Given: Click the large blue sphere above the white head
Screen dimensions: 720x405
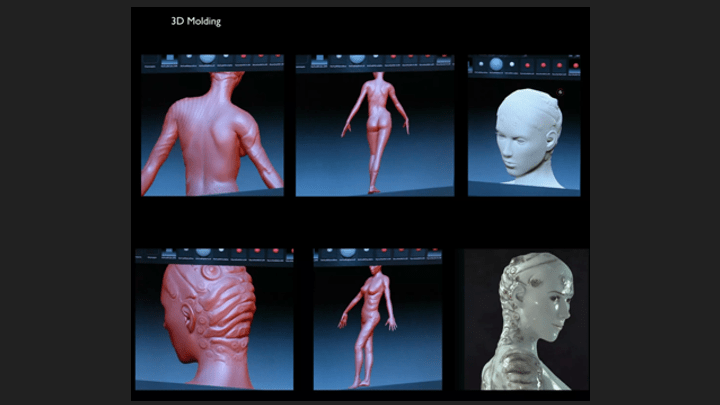Looking at the screenshot, I should point(496,64).
